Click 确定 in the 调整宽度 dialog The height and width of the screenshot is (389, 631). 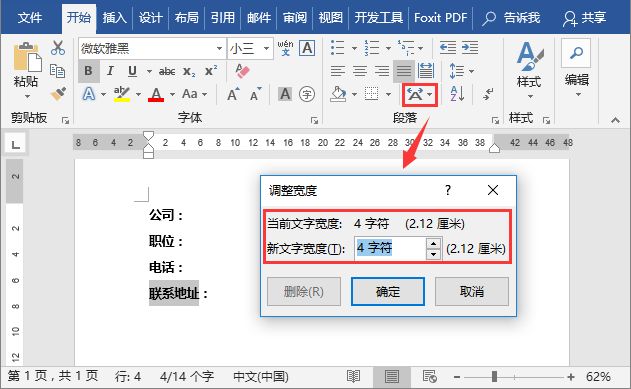[388, 291]
